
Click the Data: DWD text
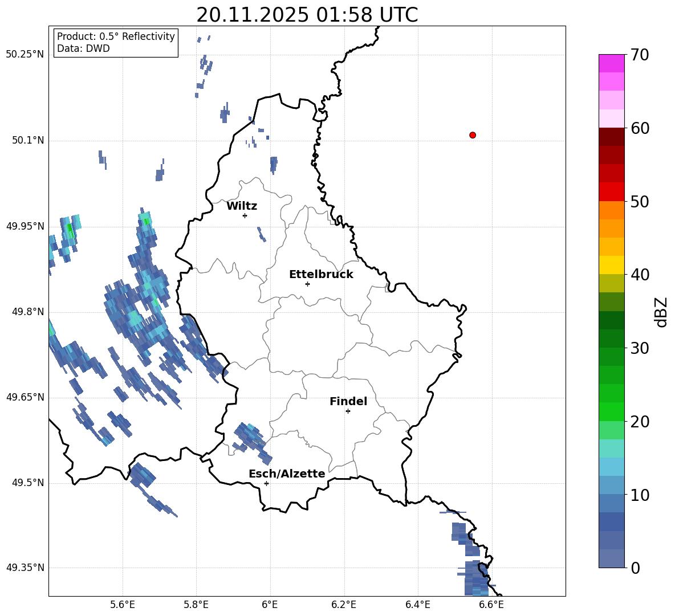tap(83, 48)
